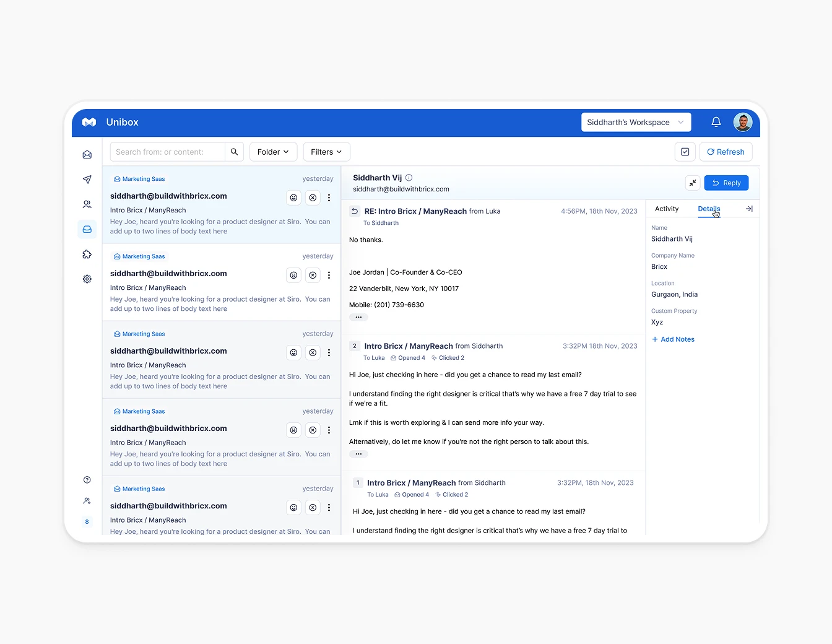Open the Filters dropdown
This screenshot has height=644, width=832.
pos(326,152)
